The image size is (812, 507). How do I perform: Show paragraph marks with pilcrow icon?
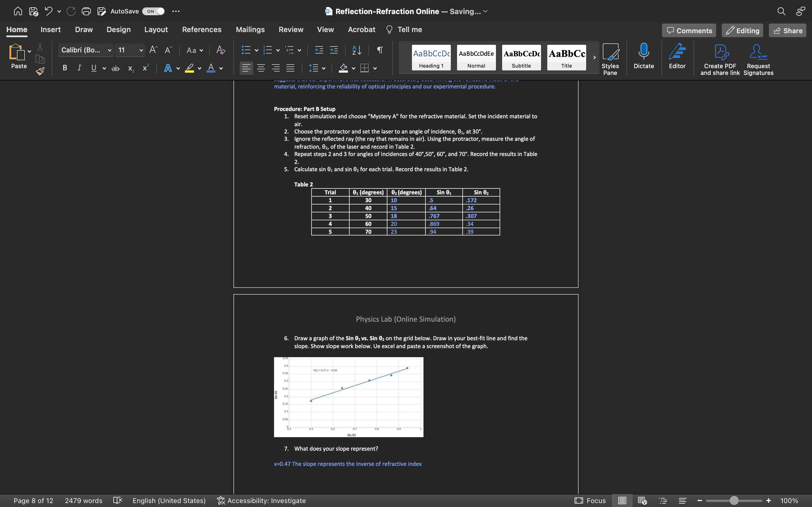tap(380, 50)
